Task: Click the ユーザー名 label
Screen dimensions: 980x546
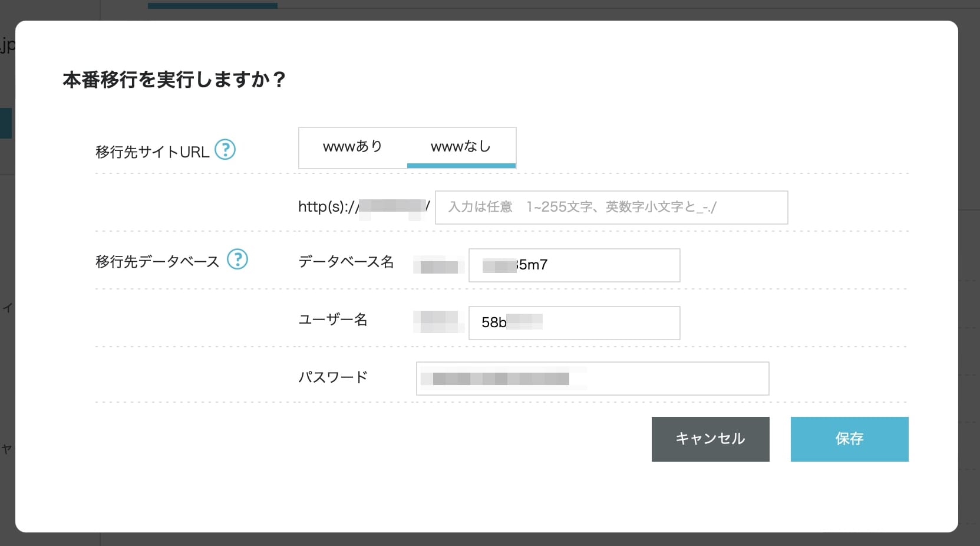Action: click(x=333, y=320)
